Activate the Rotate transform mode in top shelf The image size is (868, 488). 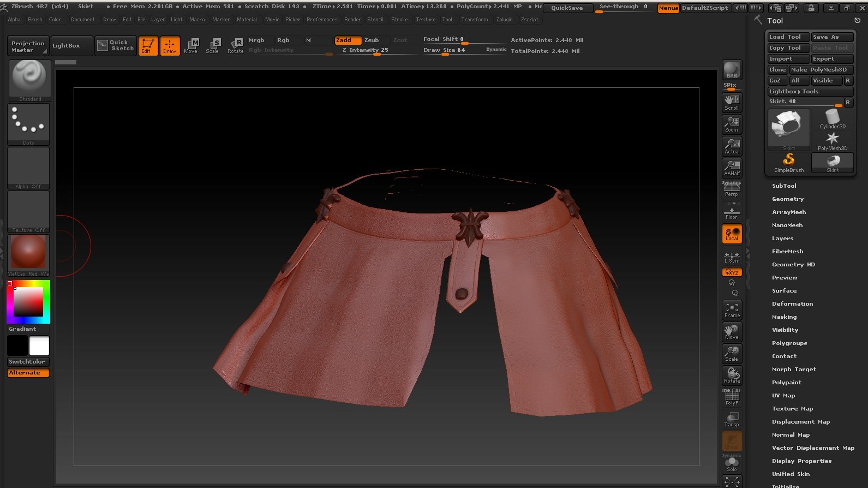[x=236, y=46]
